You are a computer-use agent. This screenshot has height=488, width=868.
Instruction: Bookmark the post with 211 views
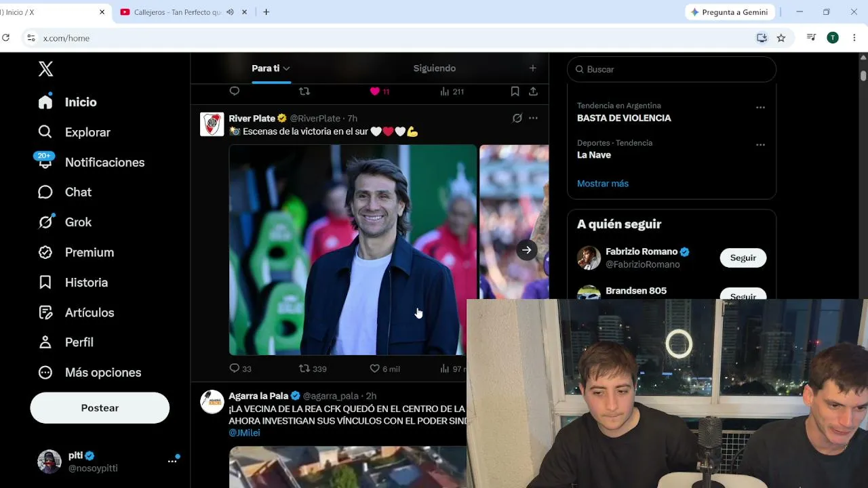point(515,91)
